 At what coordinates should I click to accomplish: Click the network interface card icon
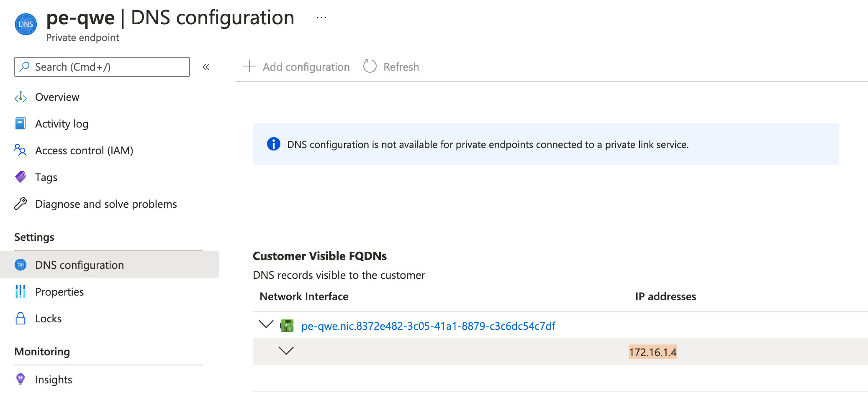[x=288, y=326]
